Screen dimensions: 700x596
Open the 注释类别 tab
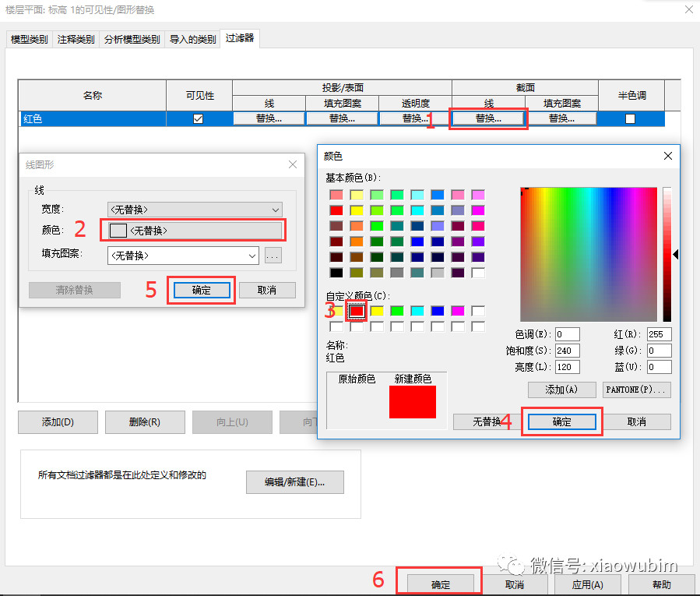pyautogui.click(x=76, y=39)
